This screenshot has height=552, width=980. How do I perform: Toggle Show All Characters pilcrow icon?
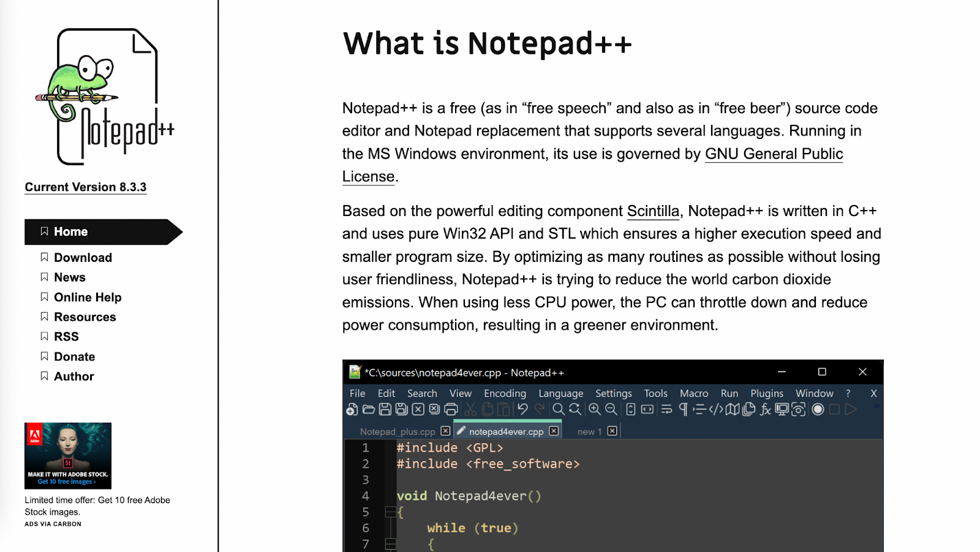click(684, 409)
